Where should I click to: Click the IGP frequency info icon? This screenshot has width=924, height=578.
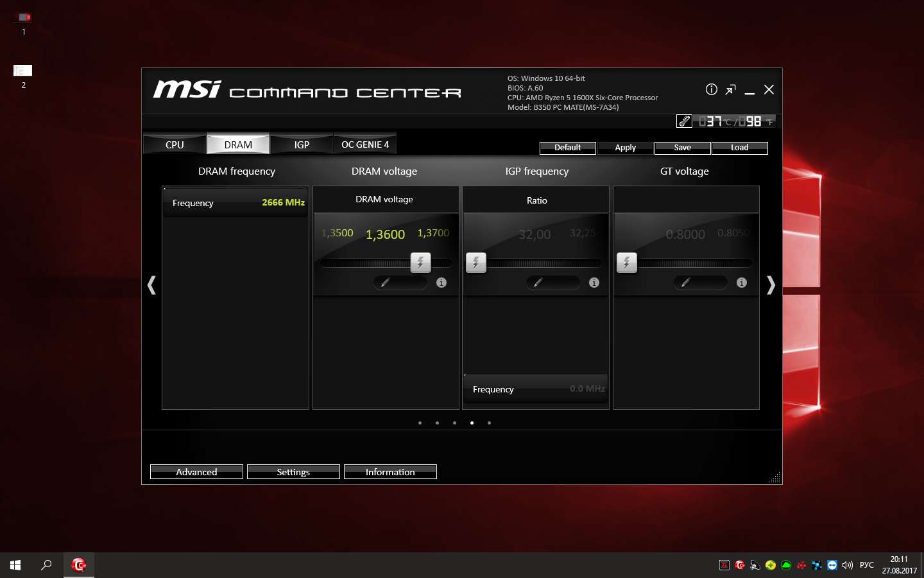pyautogui.click(x=594, y=283)
